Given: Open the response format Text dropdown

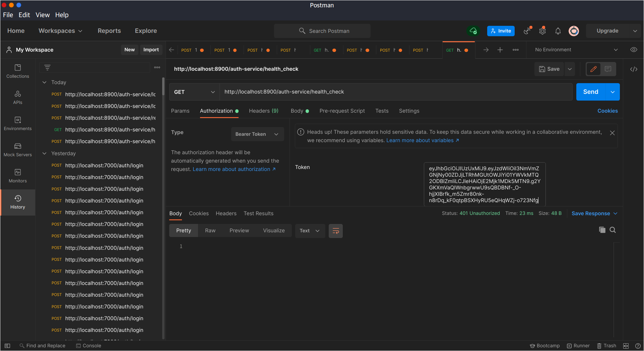Looking at the screenshot, I should coord(310,231).
